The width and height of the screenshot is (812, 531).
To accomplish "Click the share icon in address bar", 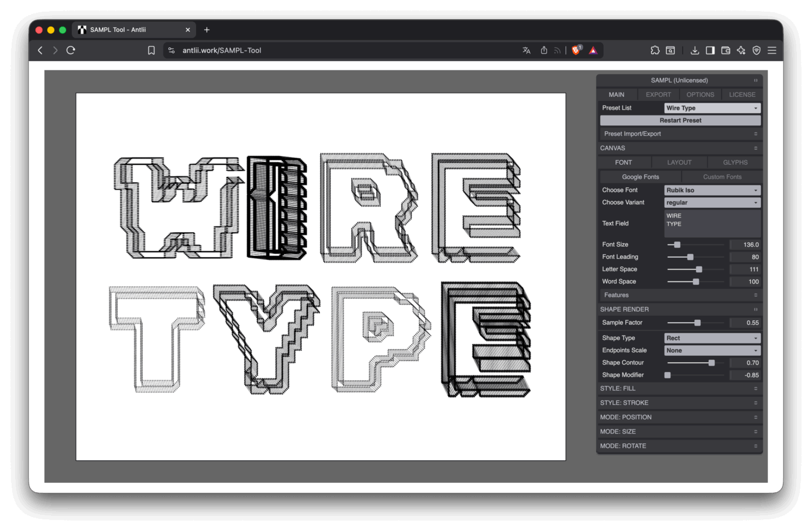I will click(x=544, y=50).
